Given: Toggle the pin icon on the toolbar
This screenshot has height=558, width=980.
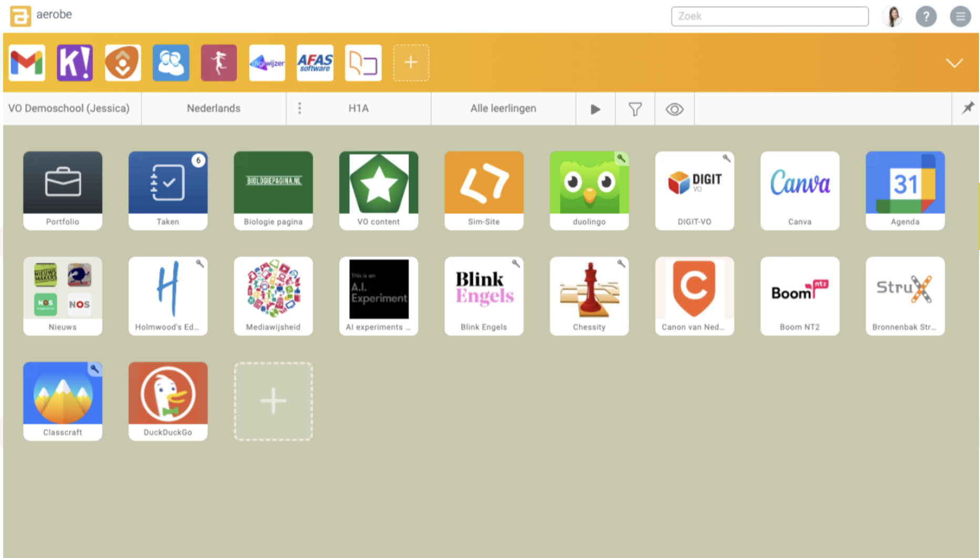Looking at the screenshot, I should pos(967,108).
